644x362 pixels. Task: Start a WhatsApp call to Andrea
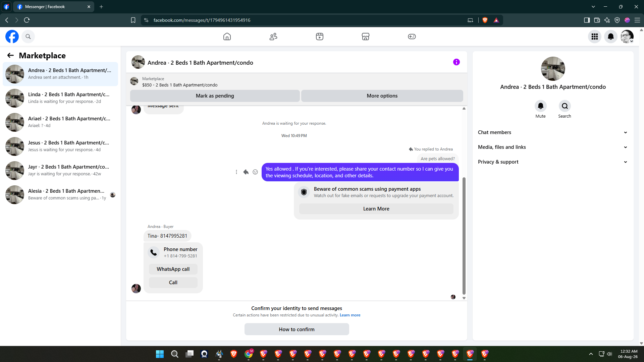(173, 269)
